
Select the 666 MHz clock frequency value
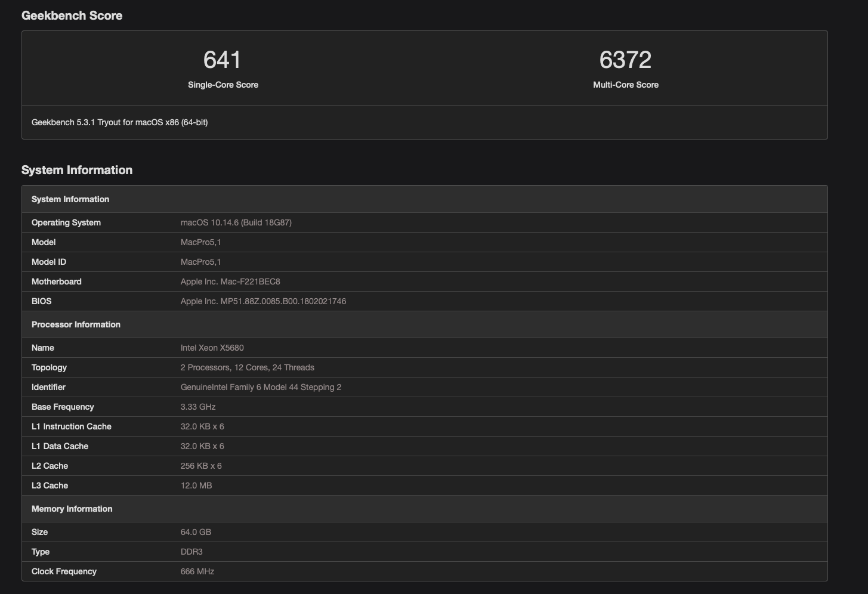tap(197, 571)
